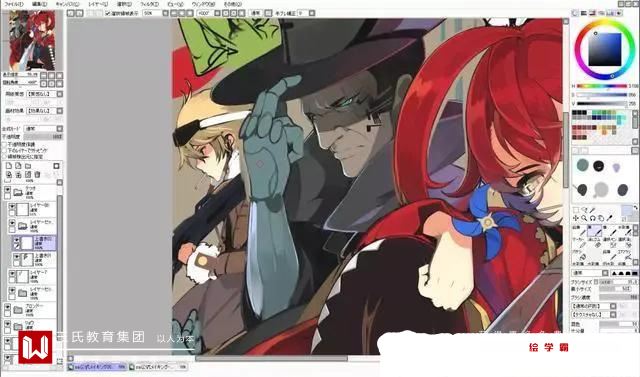640x377 pixels.
Task: Select the rotate view tool
Action: tap(592, 218)
